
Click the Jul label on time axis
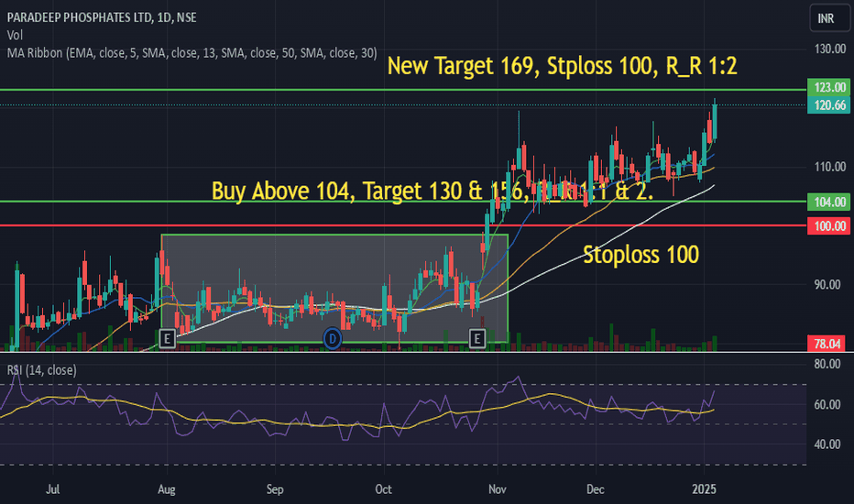[x=53, y=489]
